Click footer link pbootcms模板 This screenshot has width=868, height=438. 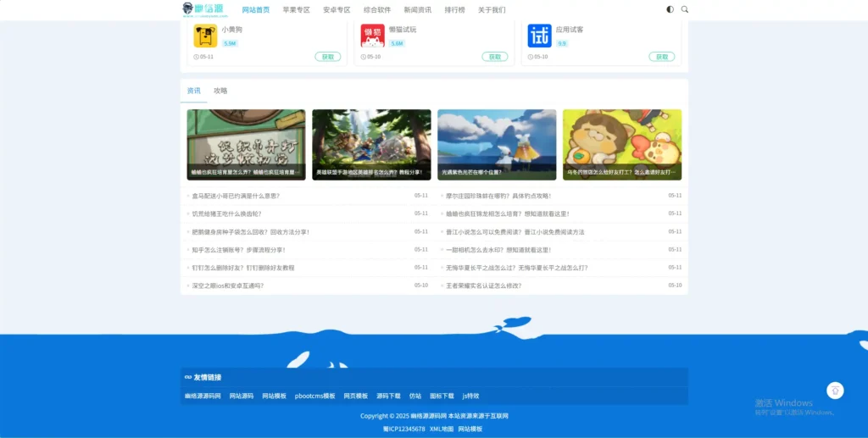315,396
